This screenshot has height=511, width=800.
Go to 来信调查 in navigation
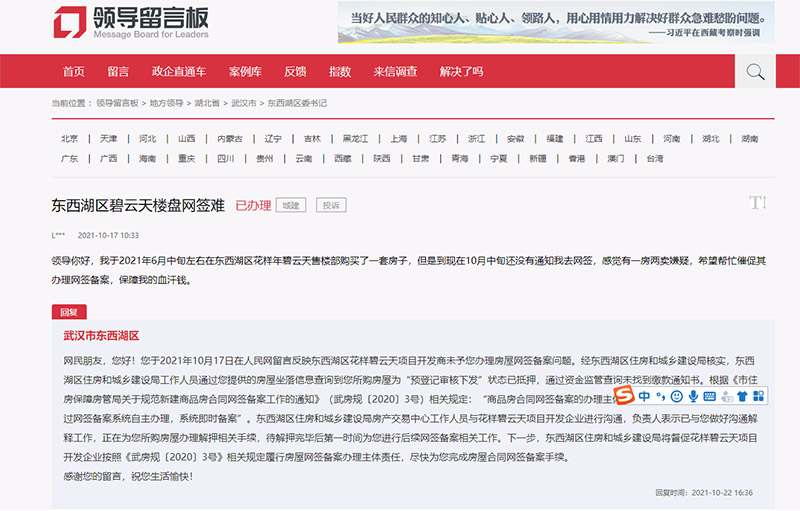(395, 72)
